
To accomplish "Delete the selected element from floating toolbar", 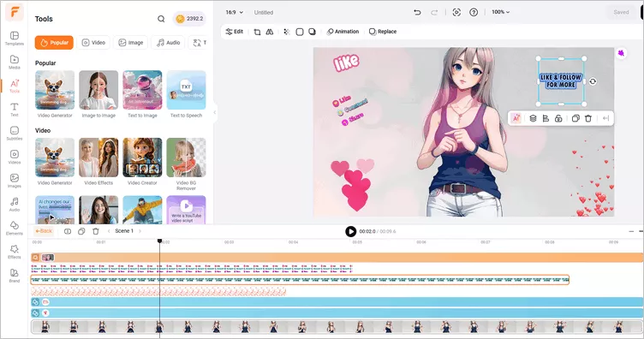I will (x=588, y=118).
